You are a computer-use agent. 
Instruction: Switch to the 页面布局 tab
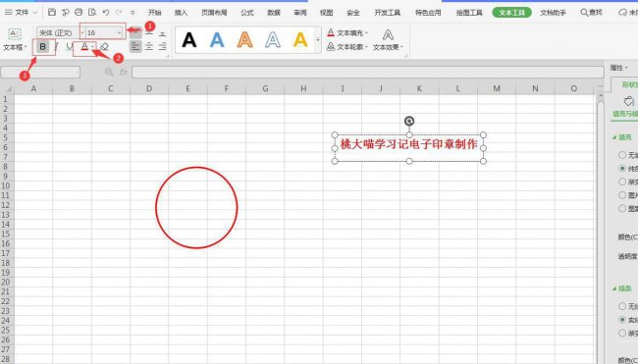click(214, 13)
